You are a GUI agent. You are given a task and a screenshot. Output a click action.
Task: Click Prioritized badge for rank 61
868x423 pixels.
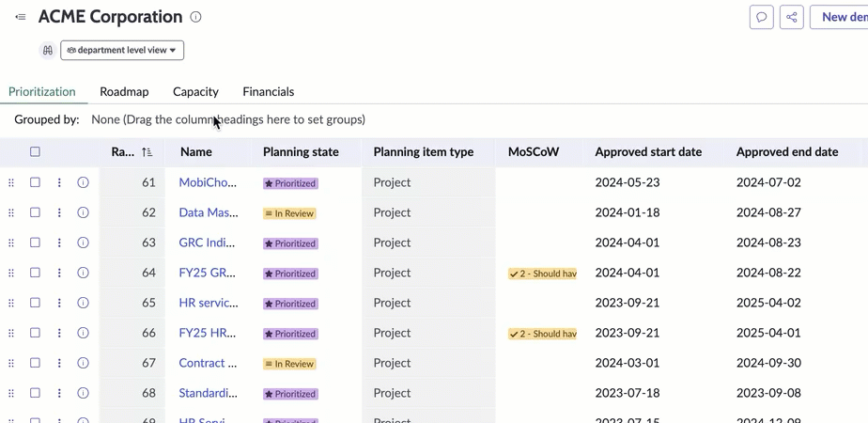click(290, 183)
